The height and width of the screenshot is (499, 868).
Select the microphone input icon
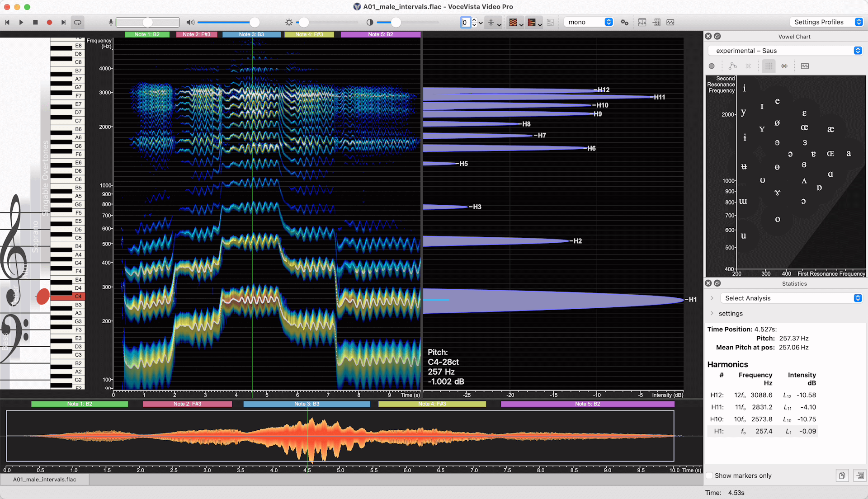click(x=110, y=22)
